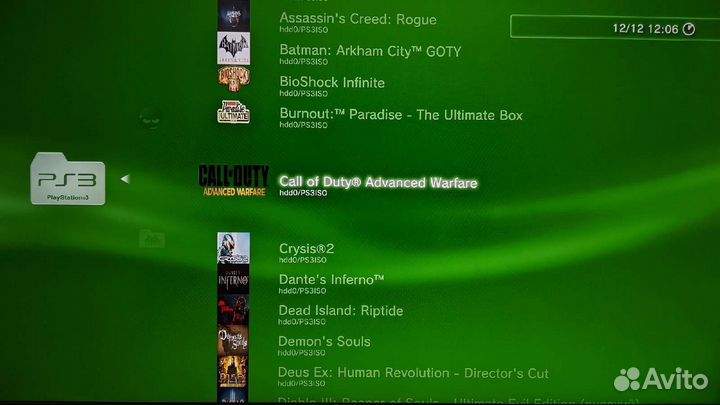Click the left arrow beside PS3 folder
Screen dimensions: 720x405
[x=125, y=179]
